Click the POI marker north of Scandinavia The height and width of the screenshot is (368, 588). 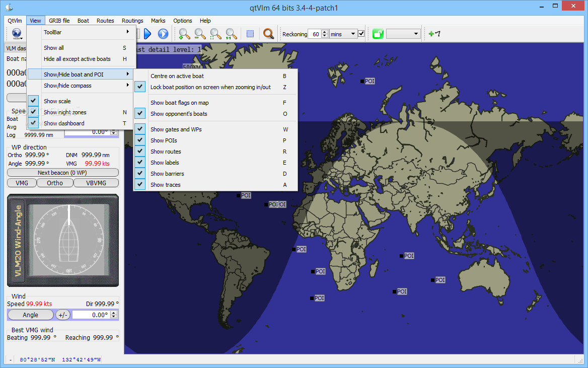tap(367, 81)
